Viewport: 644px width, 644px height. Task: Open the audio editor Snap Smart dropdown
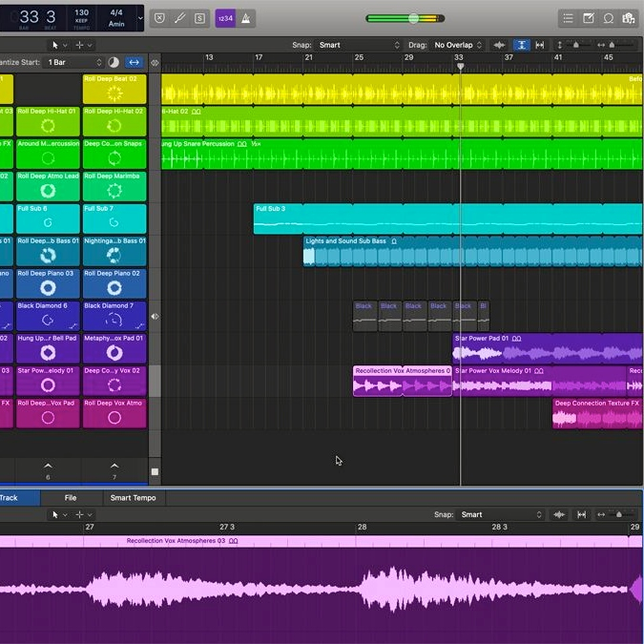[500, 514]
